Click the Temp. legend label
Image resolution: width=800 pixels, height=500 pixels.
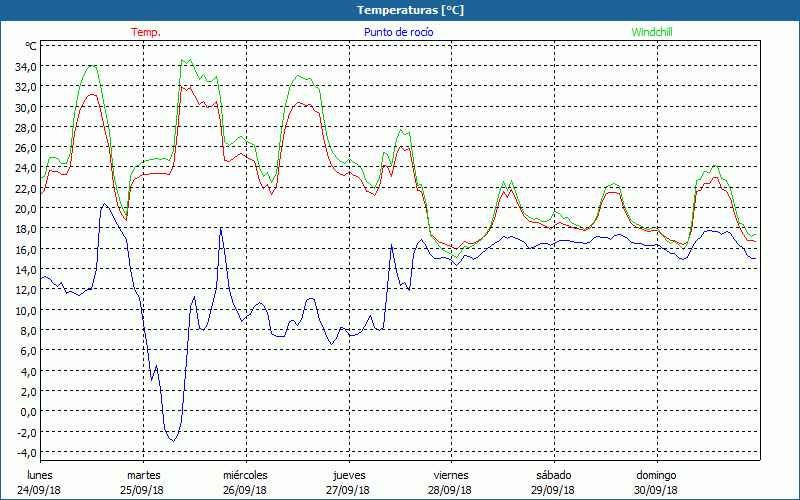pyautogui.click(x=146, y=32)
